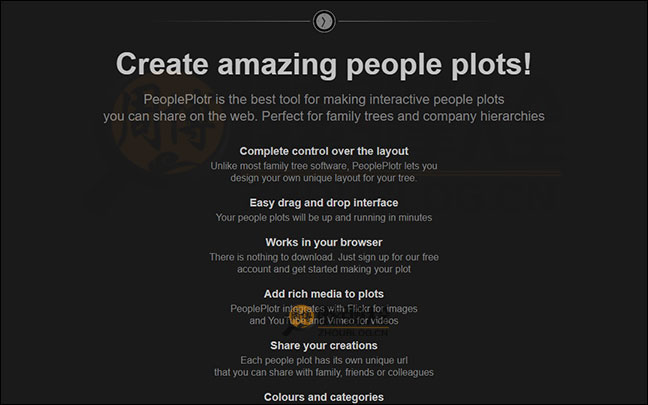Select the 'Add rich media to plots' heading

tap(324, 294)
